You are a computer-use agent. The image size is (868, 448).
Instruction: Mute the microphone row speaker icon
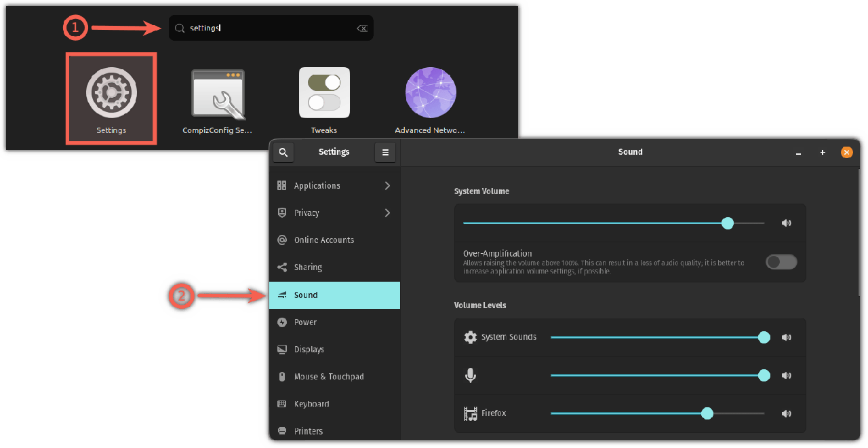(786, 375)
